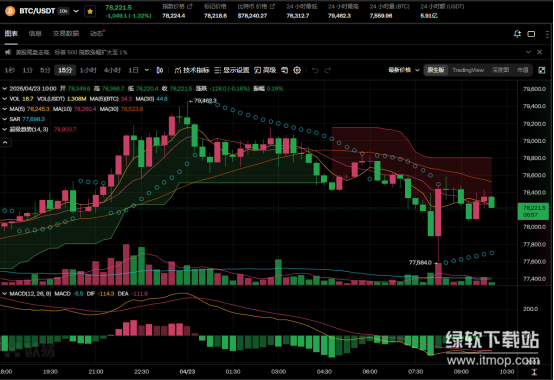Open the 最新价格 price type dropdown
This screenshot has height=380, width=554.
[x=404, y=70]
